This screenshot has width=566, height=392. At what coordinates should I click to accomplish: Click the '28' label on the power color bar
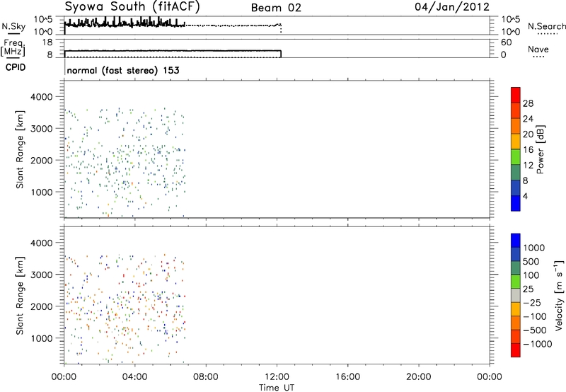(528, 103)
